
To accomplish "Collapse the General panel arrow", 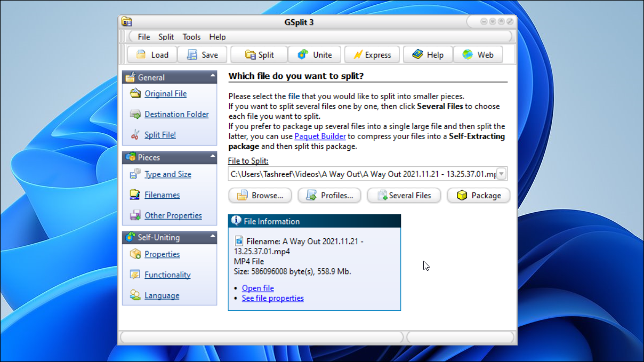I will point(213,76).
